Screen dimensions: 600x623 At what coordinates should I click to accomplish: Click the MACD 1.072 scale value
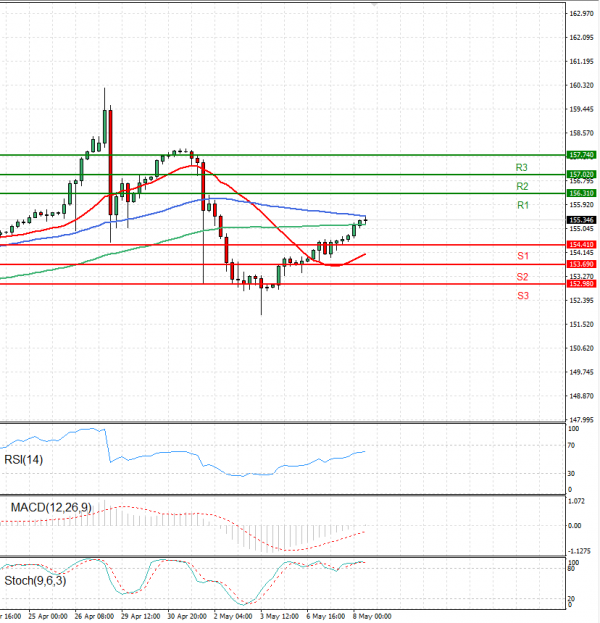[x=577, y=501]
